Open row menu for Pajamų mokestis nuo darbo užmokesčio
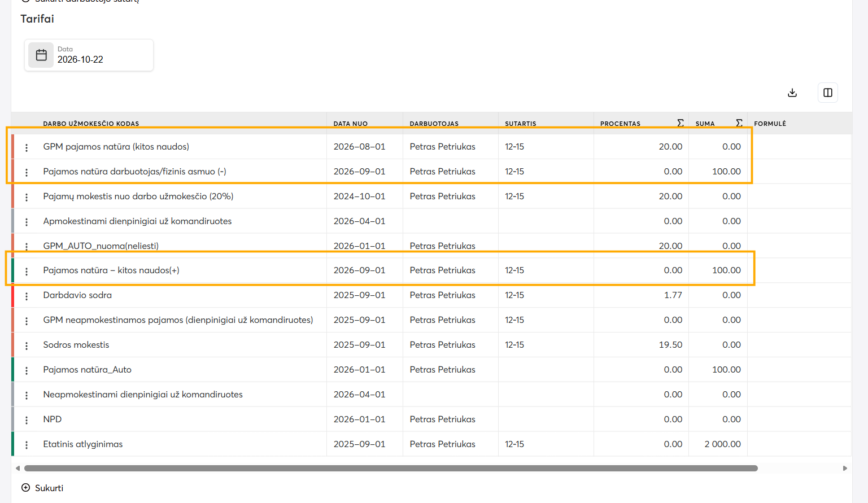The image size is (868, 503). pos(27,197)
